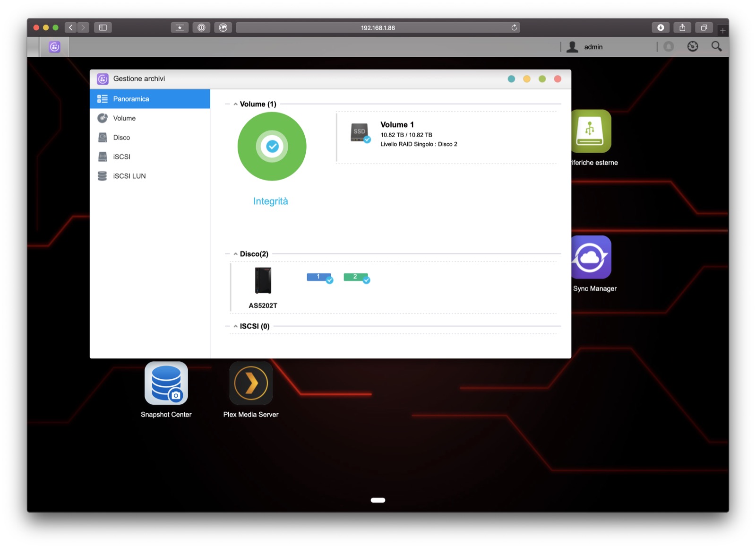Image resolution: width=756 pixels, height=548 pixels.
Task: Click the show desktop button at top-left of ADM bar
Action: coord(33,47)
